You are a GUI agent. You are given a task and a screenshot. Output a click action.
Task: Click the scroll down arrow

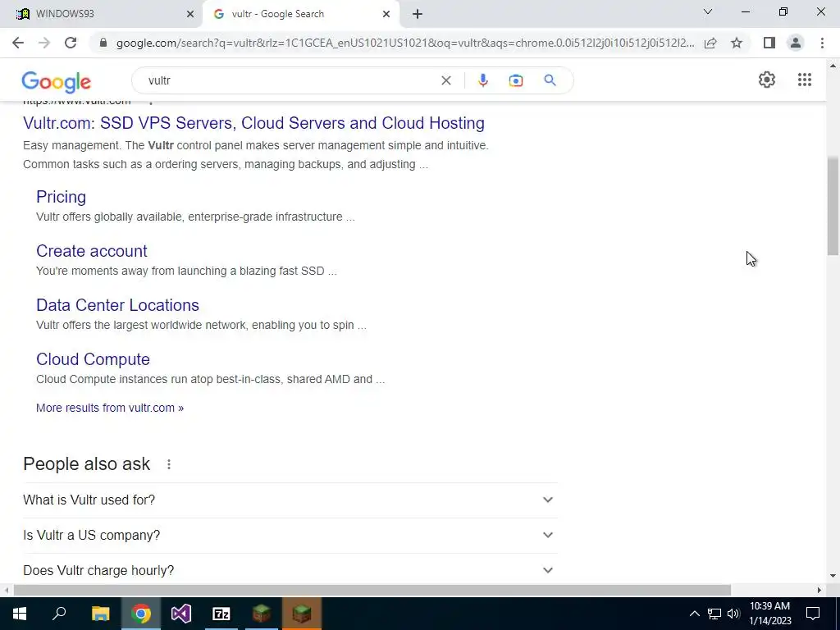(833, 577)
